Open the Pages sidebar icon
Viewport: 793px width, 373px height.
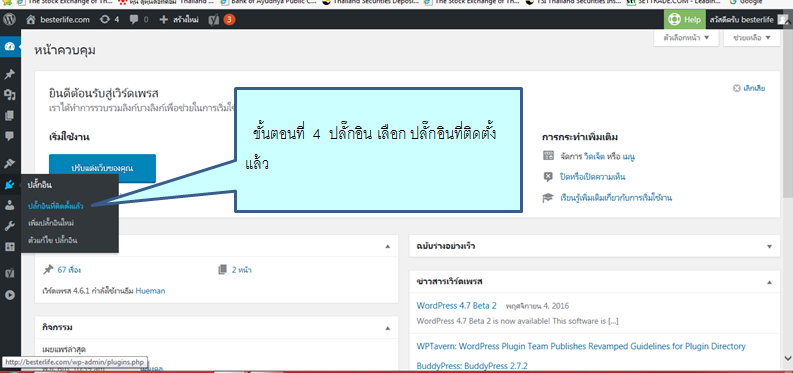click(x=10, y=116)
